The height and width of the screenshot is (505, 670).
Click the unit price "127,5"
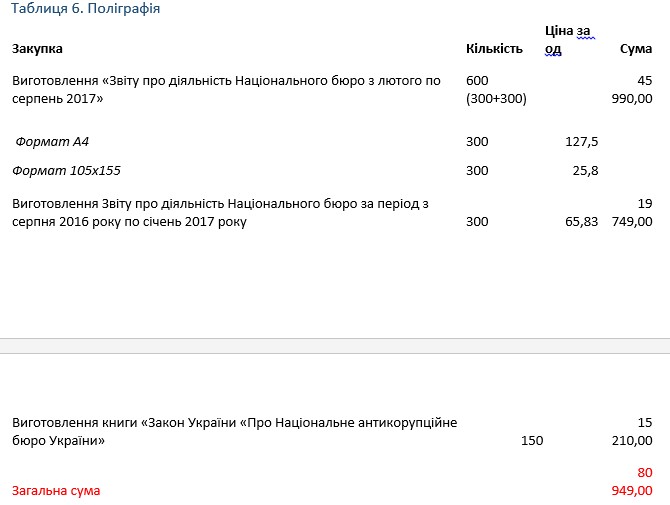(x=581, y=142)
